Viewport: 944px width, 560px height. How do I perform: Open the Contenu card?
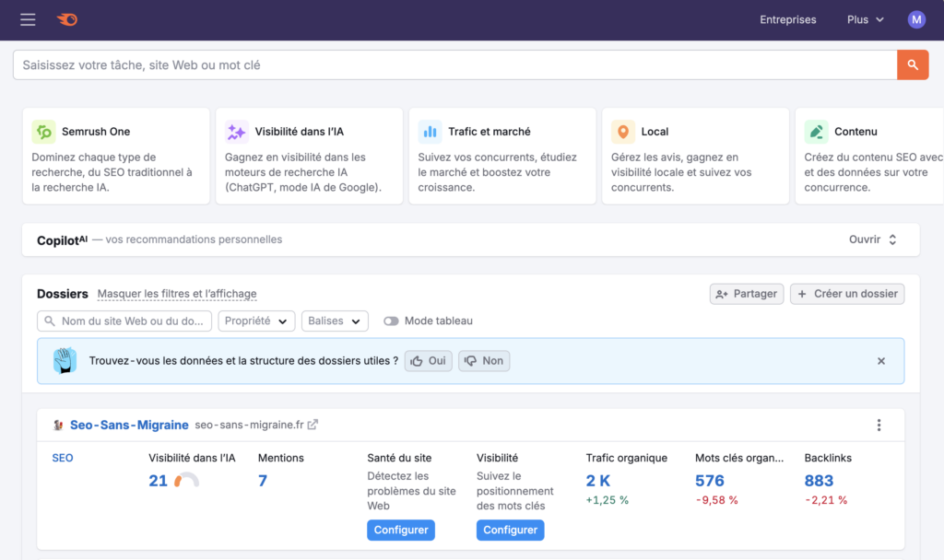870,157
